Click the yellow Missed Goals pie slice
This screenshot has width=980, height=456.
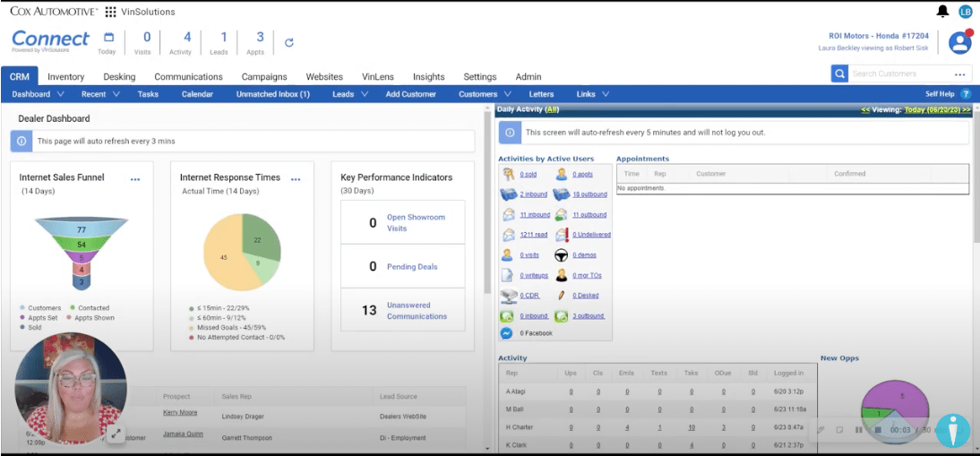click(222, 256)
